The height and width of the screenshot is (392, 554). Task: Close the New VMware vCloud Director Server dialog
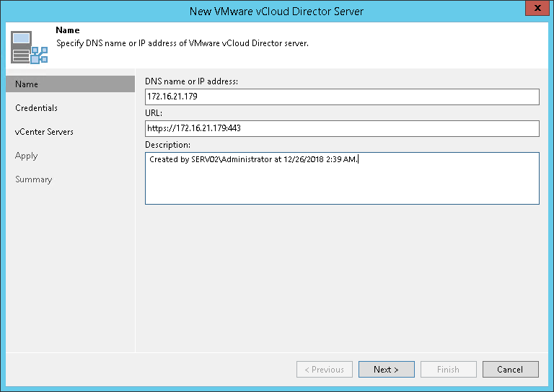535,11
